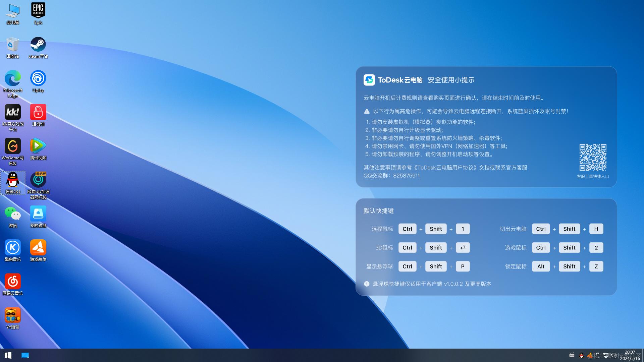Launch the Epic Games client
Viewport: 644px width, 362px height.
[38, 10]
